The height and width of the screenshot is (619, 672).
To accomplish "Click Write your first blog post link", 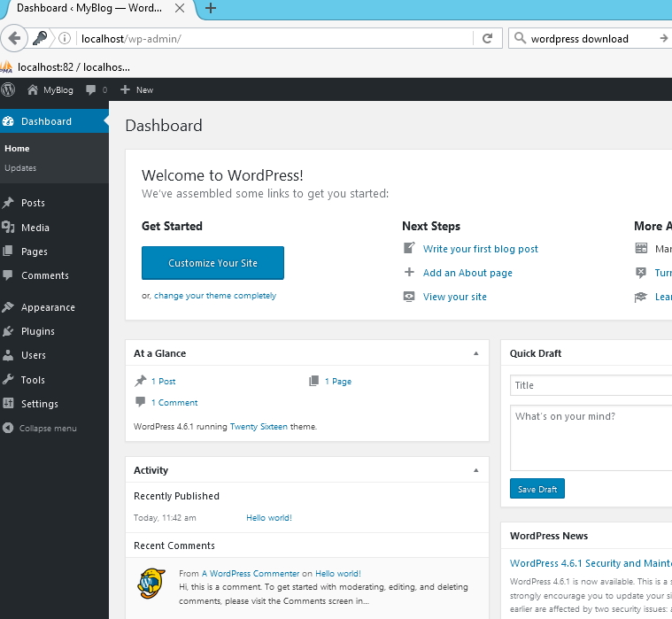I will pyautogui.click(x=480, y=249).
